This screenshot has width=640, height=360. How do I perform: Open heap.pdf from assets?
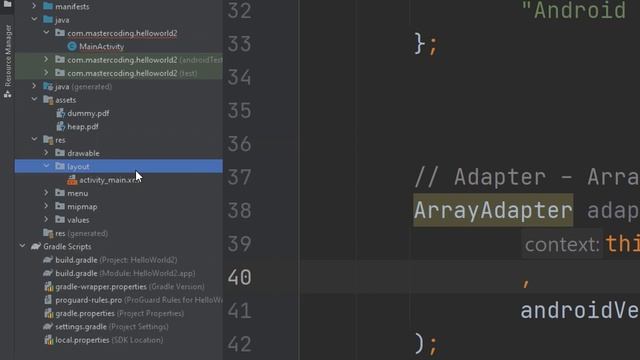[82, 127]
